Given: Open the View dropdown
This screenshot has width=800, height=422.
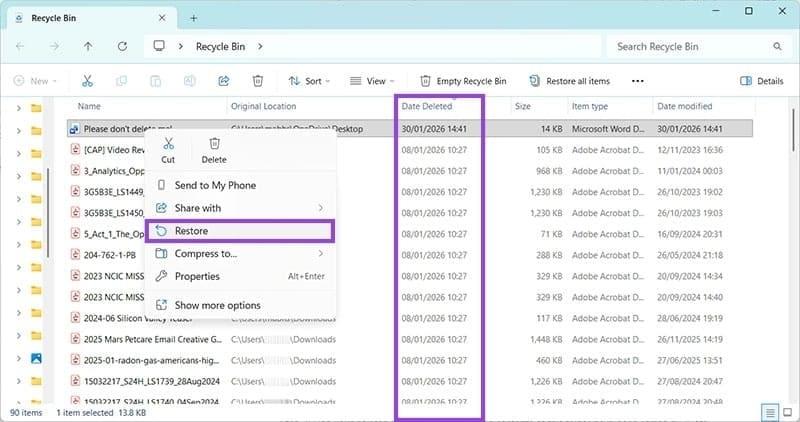Looking at the screenshot, I should pyautogui.click(x=371, y=81).
